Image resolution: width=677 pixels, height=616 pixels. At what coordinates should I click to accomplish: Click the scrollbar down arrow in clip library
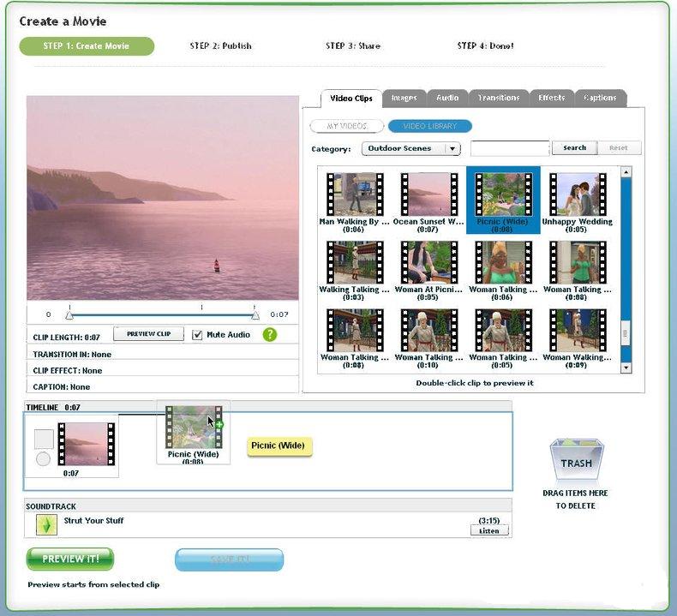pyautogui.click(x=626, y=368)
